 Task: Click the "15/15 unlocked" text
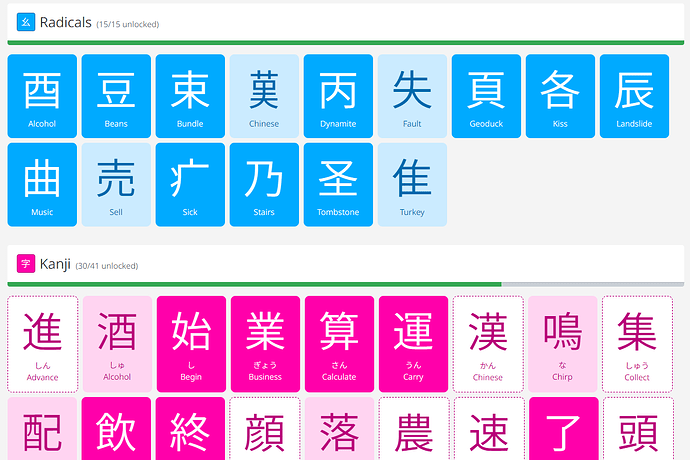click(x=128, y=24)
